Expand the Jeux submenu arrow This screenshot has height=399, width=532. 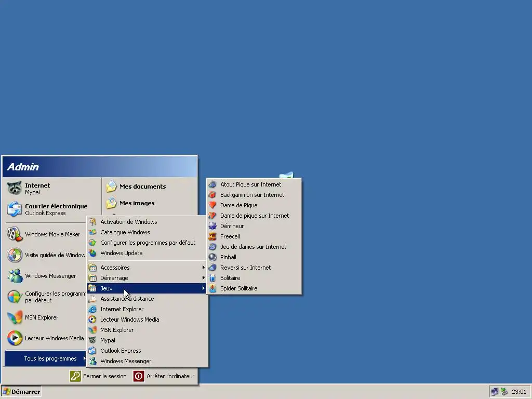(x=203, y=288)
